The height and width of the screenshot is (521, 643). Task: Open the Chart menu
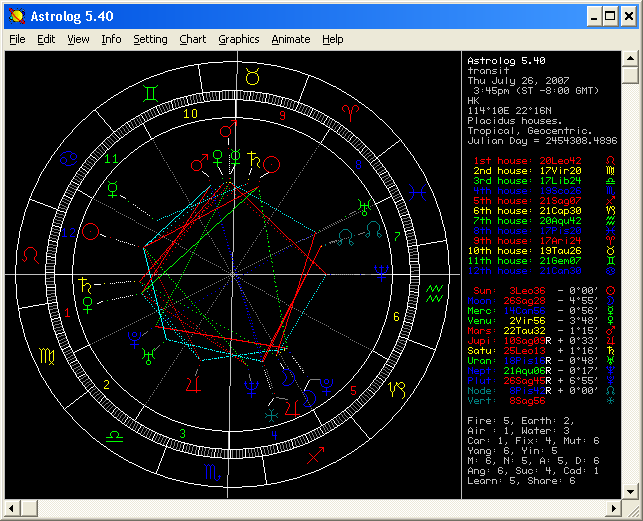tap(193, 39)
